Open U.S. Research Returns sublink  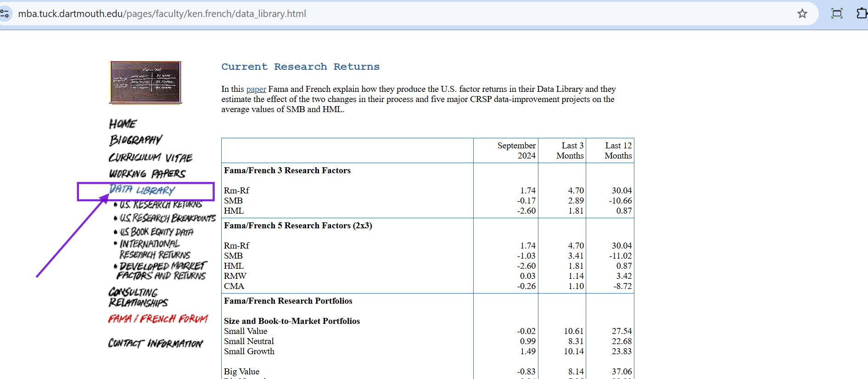(161, 204)
